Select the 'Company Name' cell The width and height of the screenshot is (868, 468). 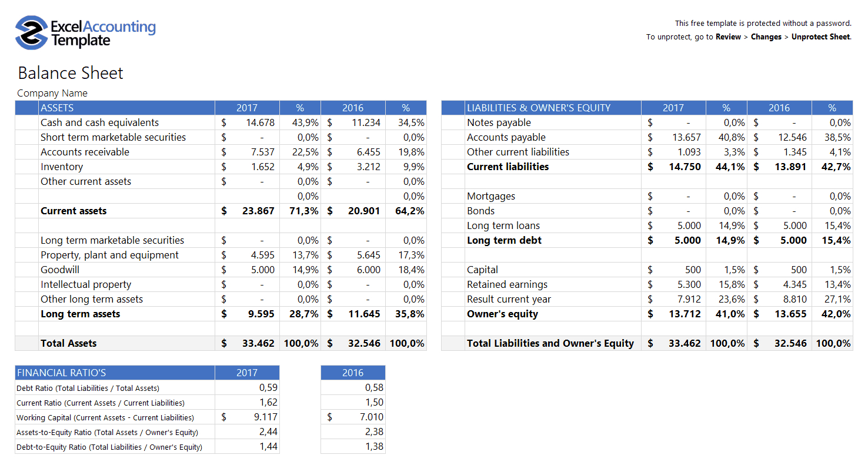pyautogui.click(x=52, y=93)
